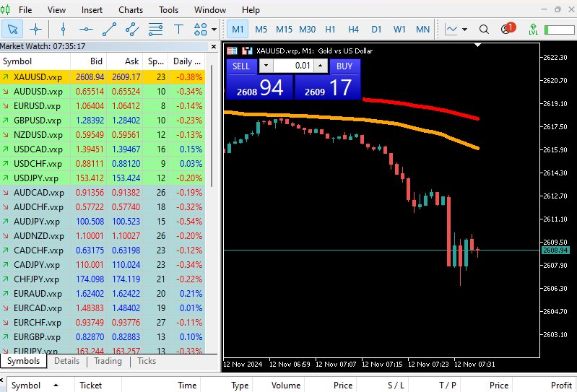
Task: Select the trendline drawing tool
Action: 109,30
